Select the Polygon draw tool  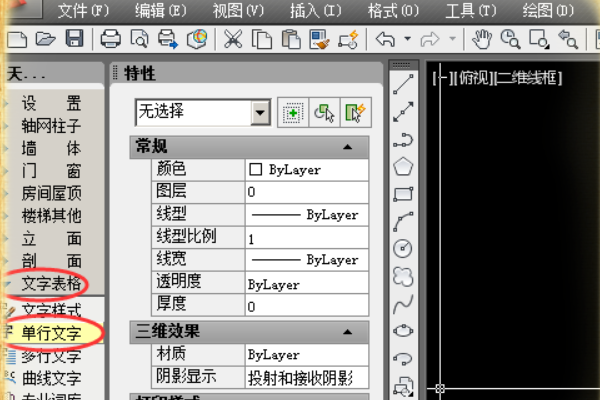coord(404,166)
